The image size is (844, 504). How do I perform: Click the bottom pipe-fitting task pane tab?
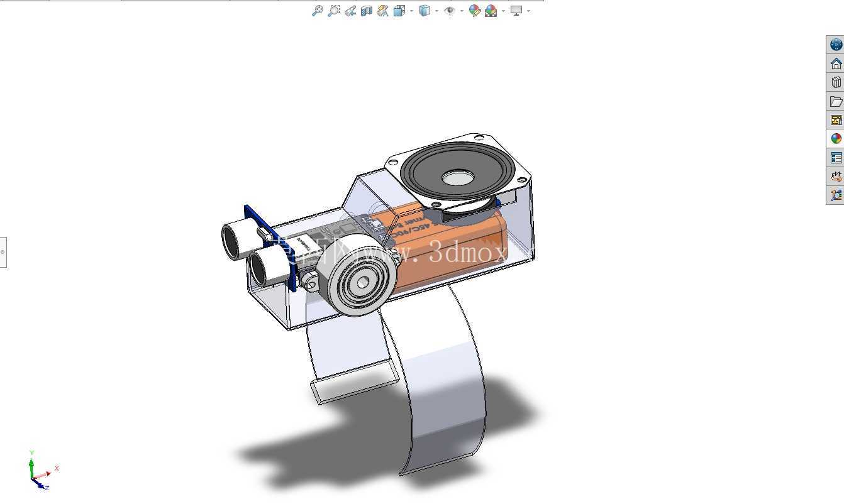point(836,195)
